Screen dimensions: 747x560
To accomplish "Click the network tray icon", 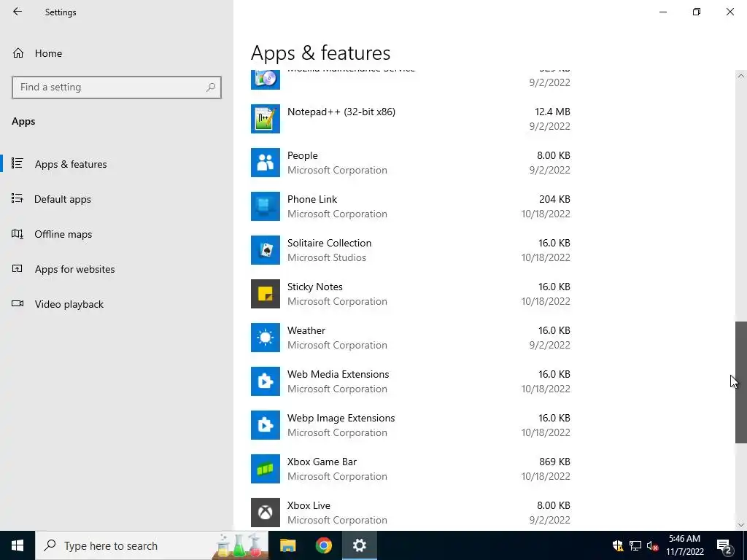I will tap(635, 545).
